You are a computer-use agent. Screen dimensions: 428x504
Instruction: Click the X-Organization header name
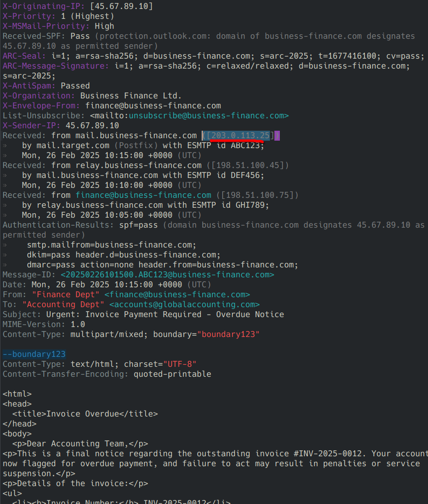click(x=39, y=96)
